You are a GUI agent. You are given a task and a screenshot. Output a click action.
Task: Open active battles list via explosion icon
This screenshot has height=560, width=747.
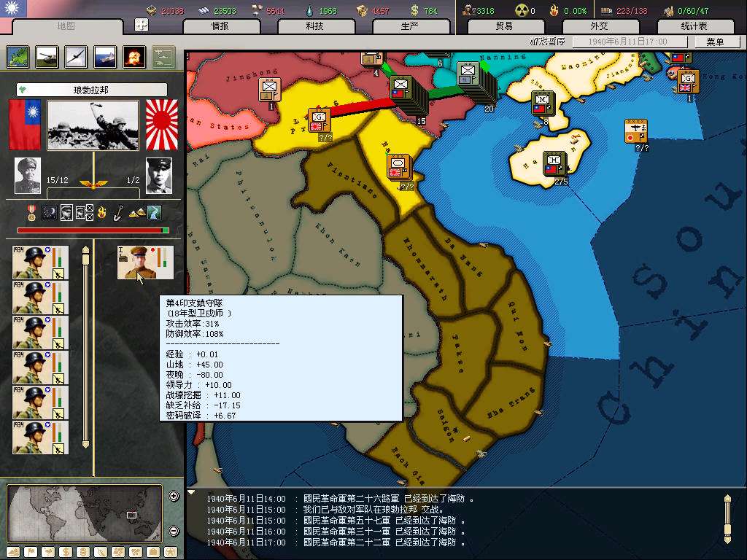(x=134, y=57)
